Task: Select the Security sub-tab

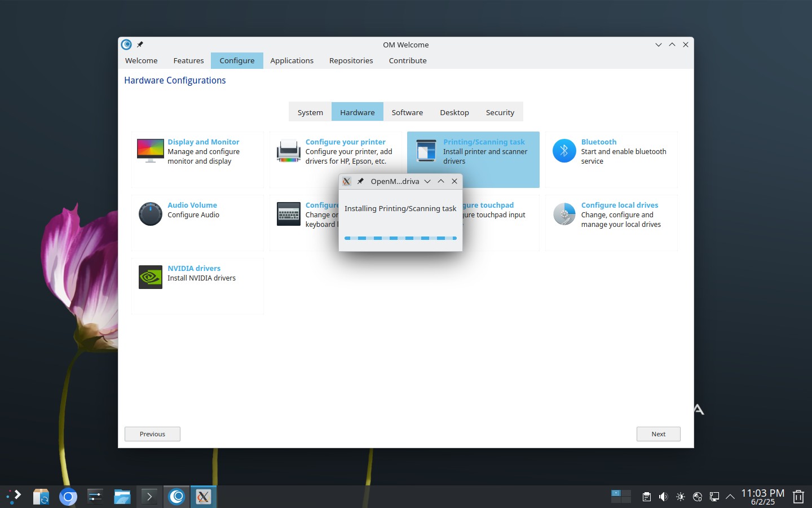Action: [500, 112]
